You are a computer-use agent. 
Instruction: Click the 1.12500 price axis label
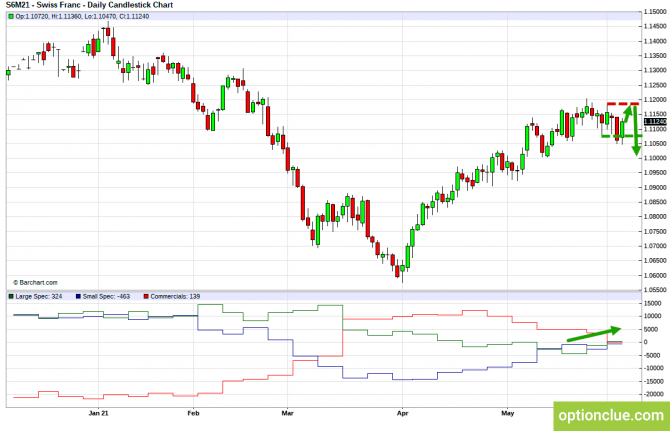pyautogui.click(x=655, y=85)
